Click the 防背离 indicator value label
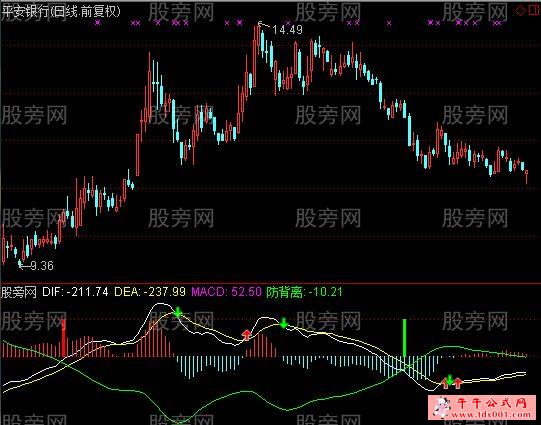Image resolution: width=541 pixels, height=425 pixels. tap(304, 292)
